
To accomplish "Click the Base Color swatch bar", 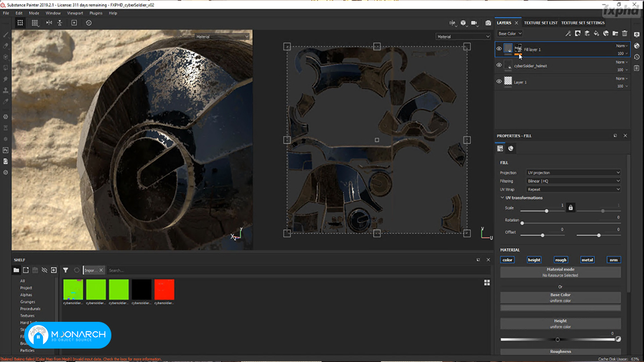I will click(x=560, y=308).
